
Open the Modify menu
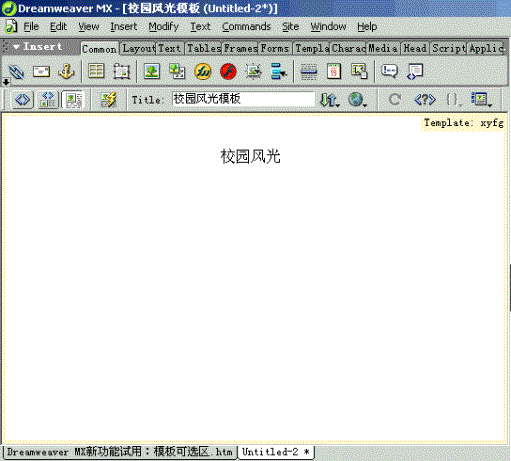(x=163, y=27)
